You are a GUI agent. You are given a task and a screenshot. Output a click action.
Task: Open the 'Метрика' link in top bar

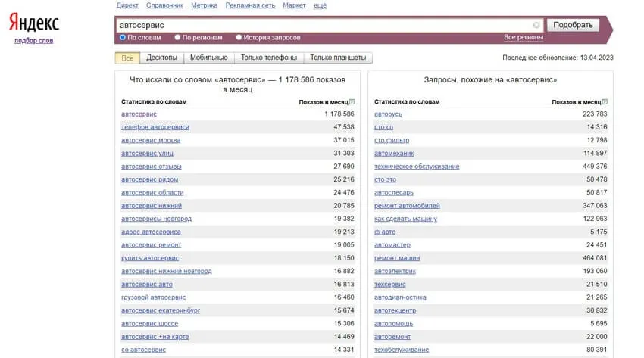204,5
